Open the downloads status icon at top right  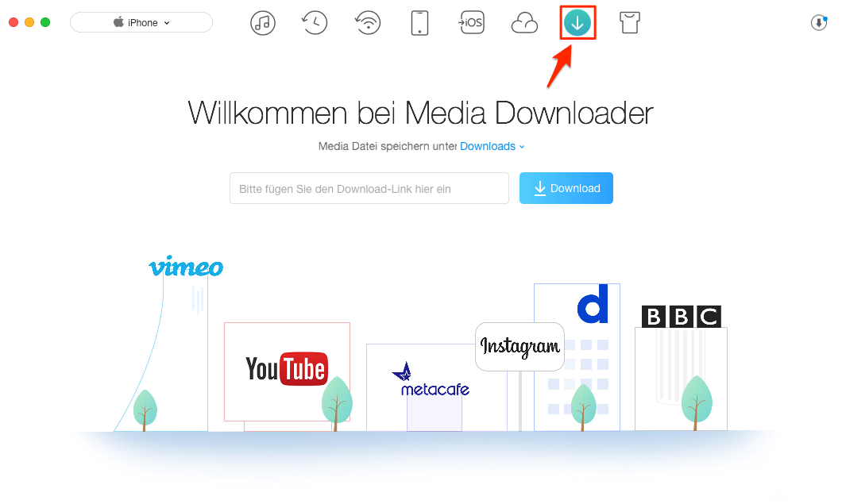819,22
